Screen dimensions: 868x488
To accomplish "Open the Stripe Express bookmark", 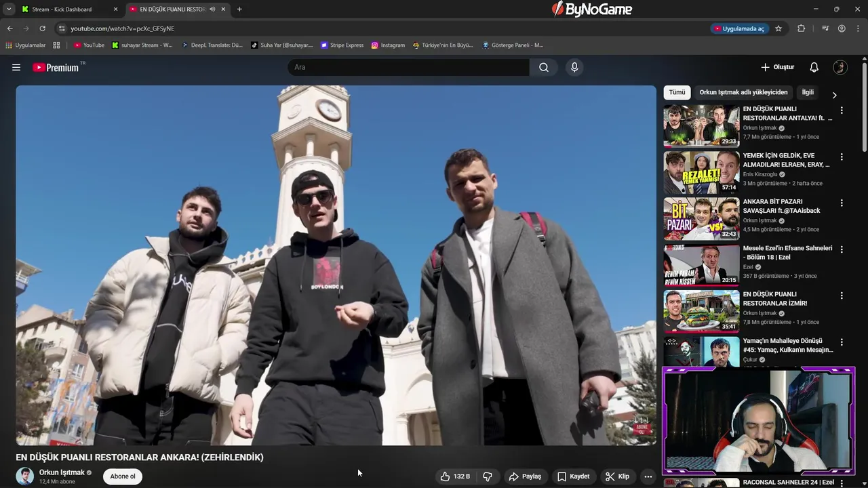I will [x=342, y=45].
